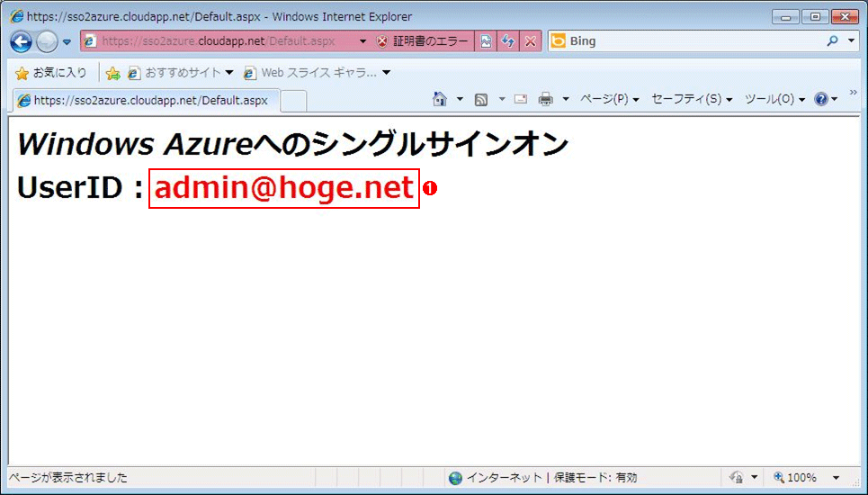
Task: Open a new blank tab
Action: tap(294, 102)
